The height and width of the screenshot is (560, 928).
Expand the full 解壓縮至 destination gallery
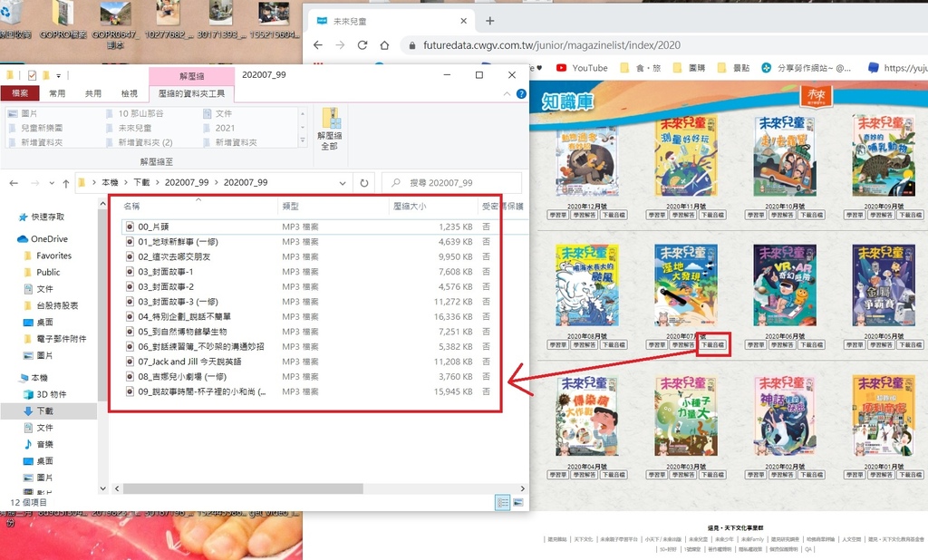(x=303, y=140)
